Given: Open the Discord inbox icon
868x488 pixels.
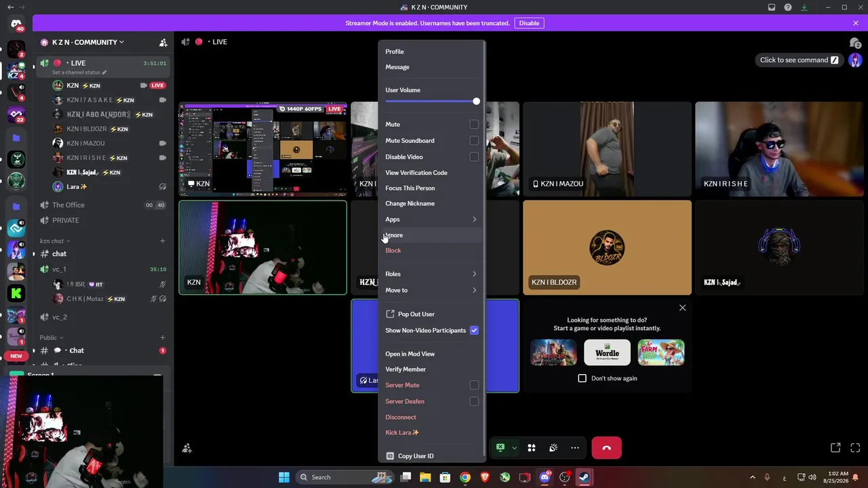Looking at the screenshot, I should 772,7.
